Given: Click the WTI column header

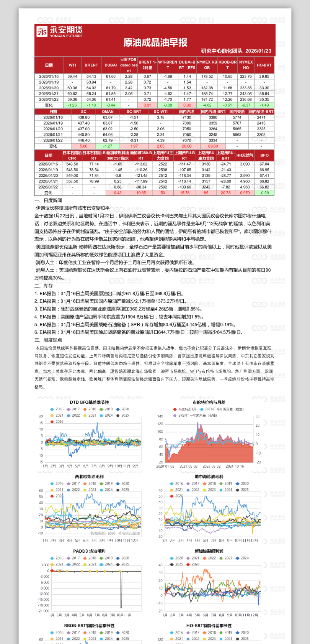Looking at the screenshot, I should (x=72, y=65).
